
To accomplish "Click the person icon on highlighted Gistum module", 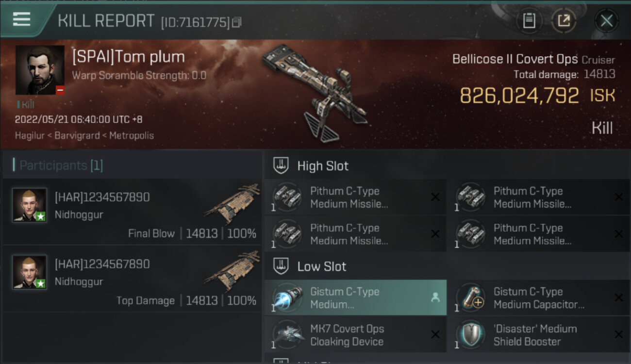I will [x=435, y=298].
